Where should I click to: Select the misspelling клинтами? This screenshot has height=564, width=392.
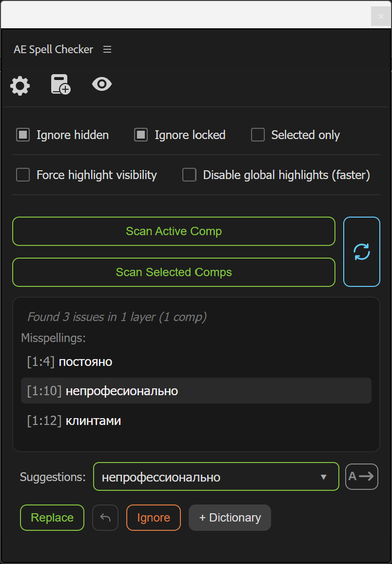click(196, 421)
